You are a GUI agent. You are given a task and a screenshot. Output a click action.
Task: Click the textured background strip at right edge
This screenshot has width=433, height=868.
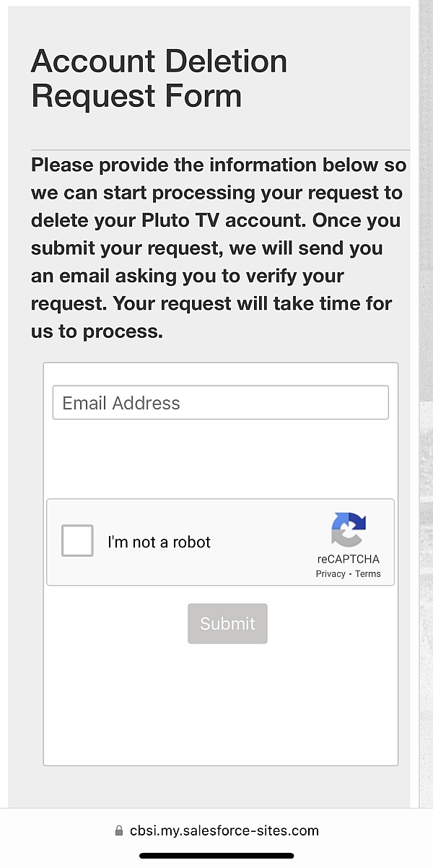tap(426, 404)
